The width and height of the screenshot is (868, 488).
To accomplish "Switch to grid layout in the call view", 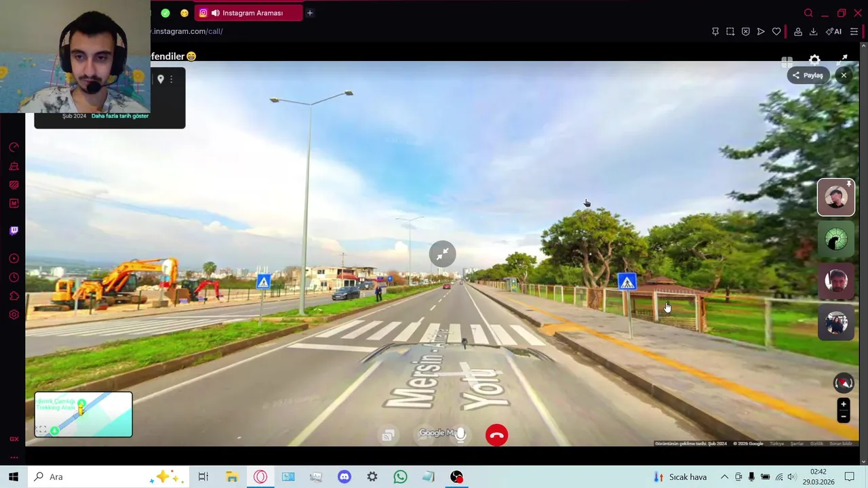I will pyautogui.click(x=787, y=61).
